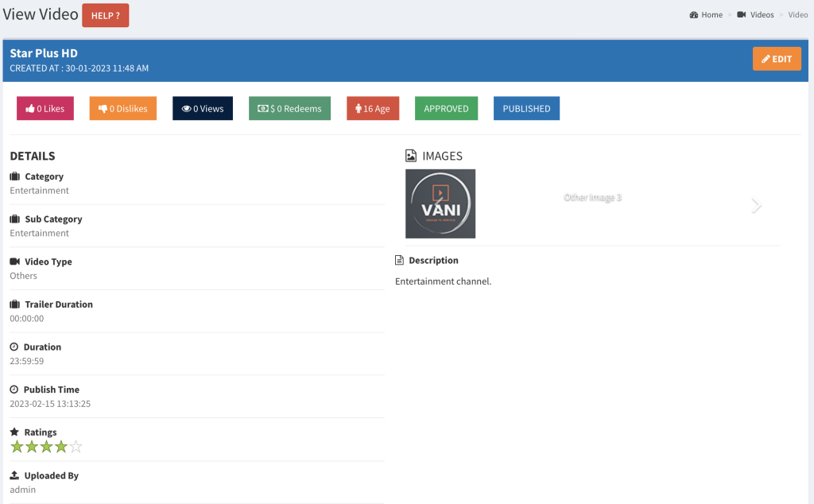Click the Category briefcase icon
Viewport: 814px width, 504px height.
coord(14,176)
